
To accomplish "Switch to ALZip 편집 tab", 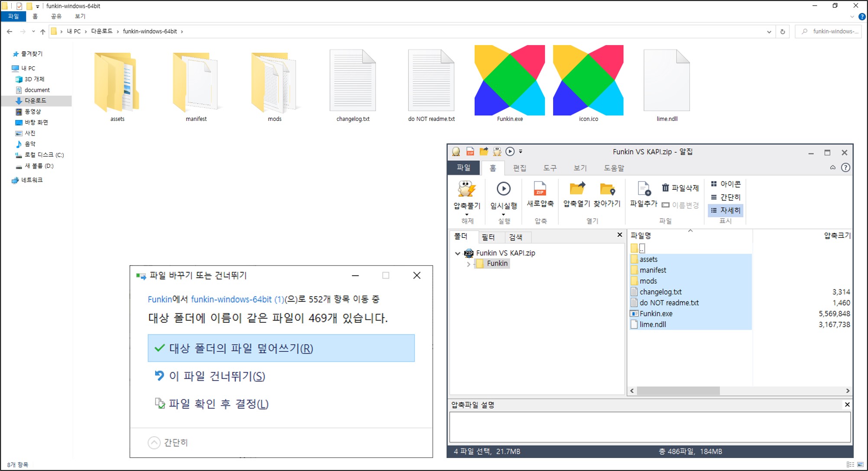I will (x=519, y=168).
